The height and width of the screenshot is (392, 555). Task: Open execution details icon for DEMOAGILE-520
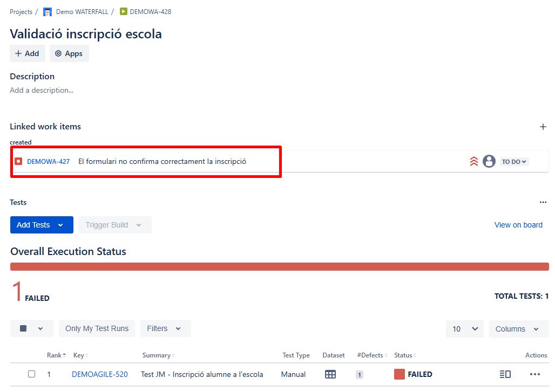(505, 374)
